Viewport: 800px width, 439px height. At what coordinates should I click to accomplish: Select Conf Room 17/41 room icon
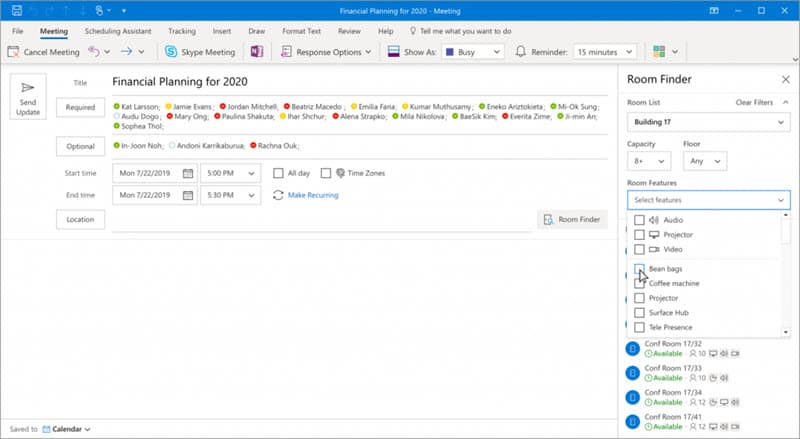click(633, 422)
